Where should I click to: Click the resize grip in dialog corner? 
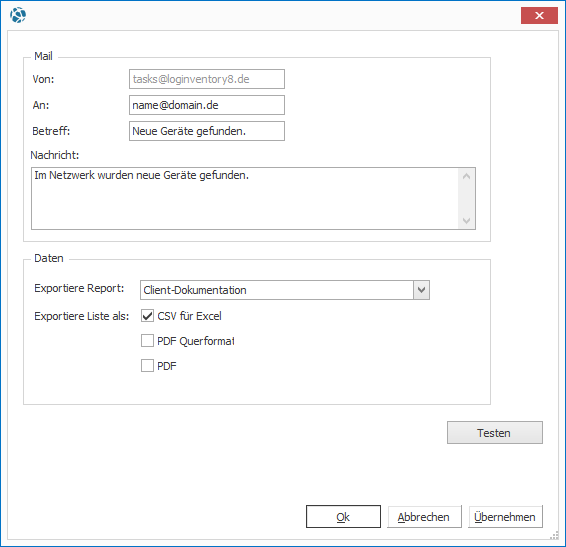click(554, 535)
